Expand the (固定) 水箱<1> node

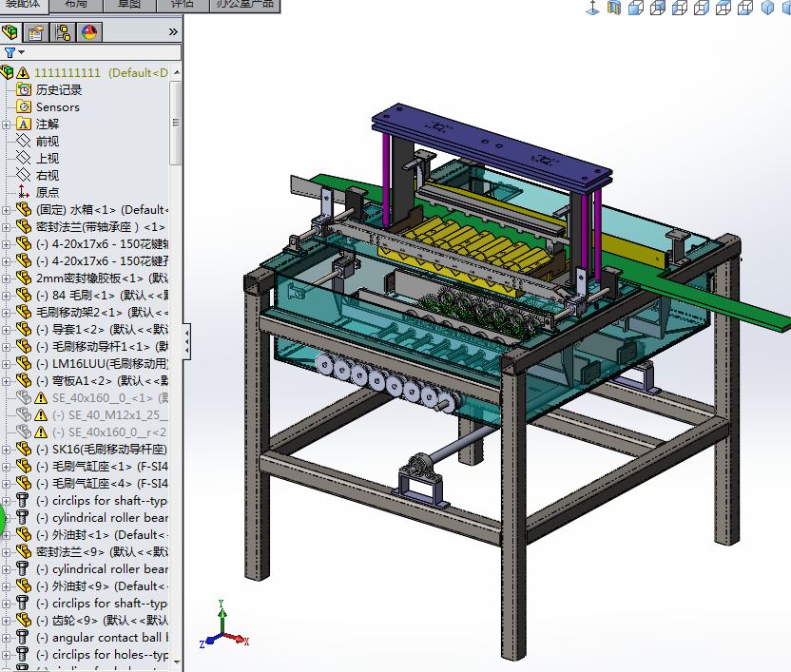coord(6,210)
